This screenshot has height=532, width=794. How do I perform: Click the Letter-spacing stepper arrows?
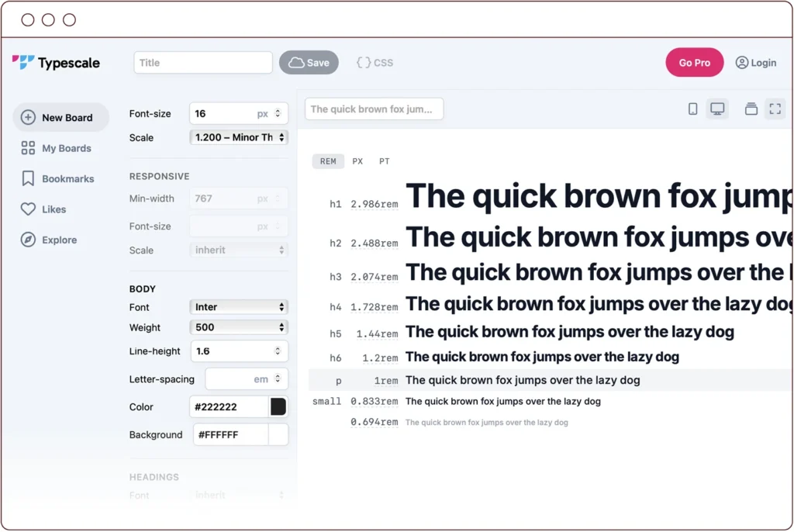click(278, 378)
